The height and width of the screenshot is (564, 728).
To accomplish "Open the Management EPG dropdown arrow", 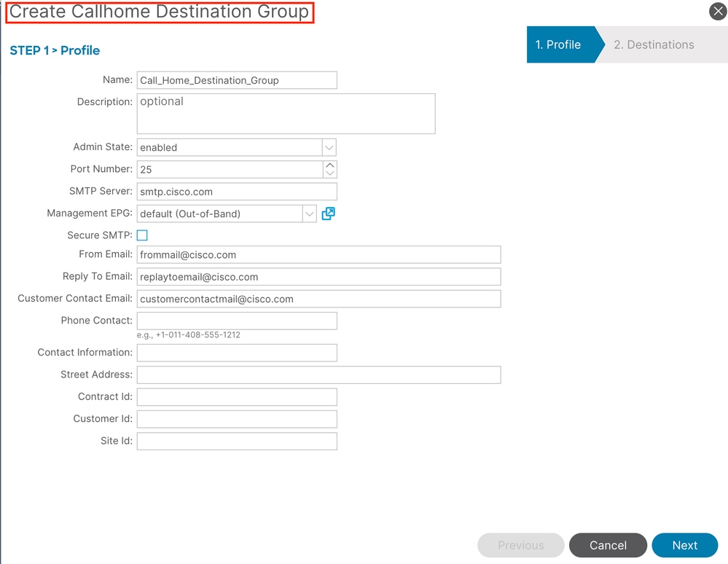I will (310, 214).
